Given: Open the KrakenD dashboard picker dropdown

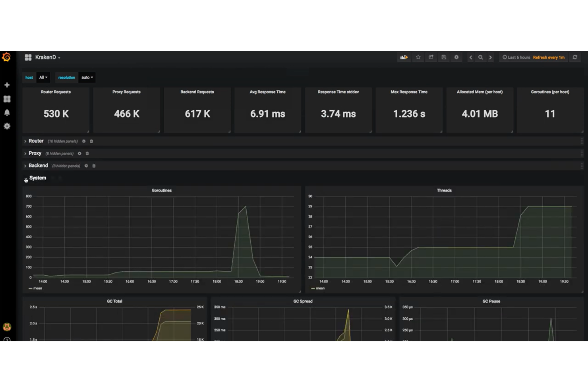Looking at the screenshot, I should click(43, 57).
